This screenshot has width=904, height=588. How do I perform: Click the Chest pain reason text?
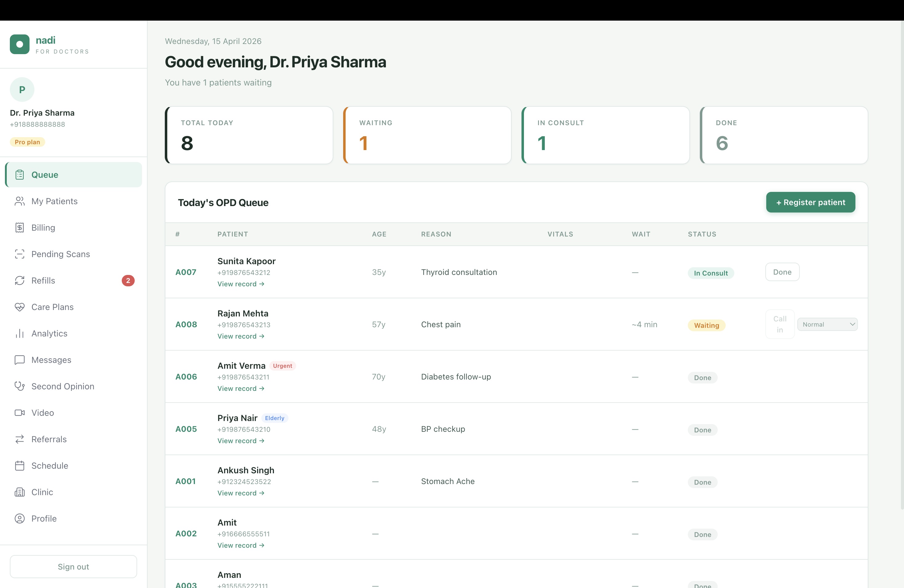(x=441, y=324)
